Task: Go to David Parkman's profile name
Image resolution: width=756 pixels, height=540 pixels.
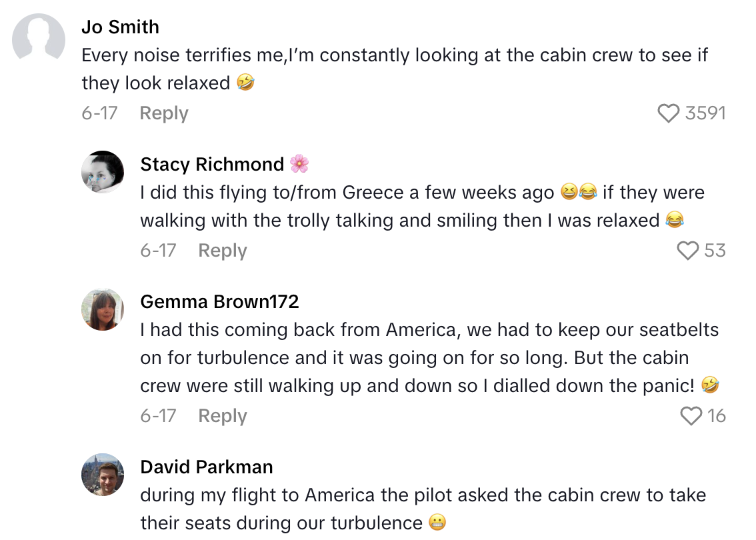Action: [x=207, y=467]
